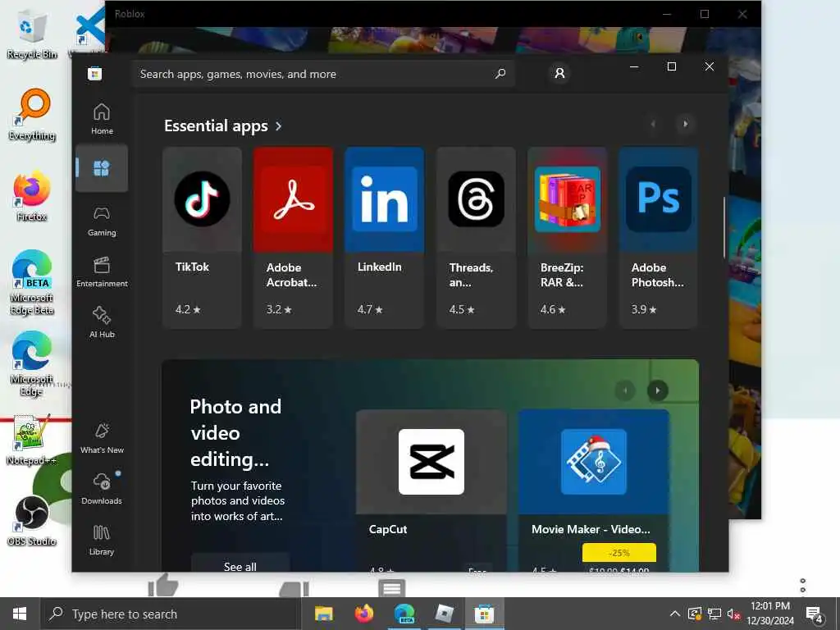Open the CapCut app card

(x=431, y=491)
